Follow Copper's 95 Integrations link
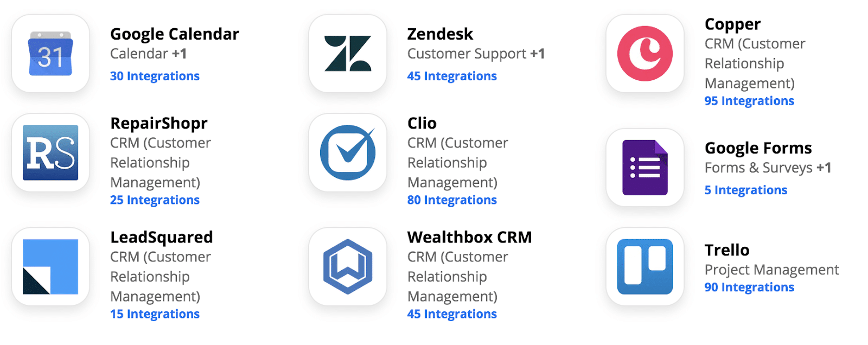Viewport: 868px width, 345px height. point(749,101)
